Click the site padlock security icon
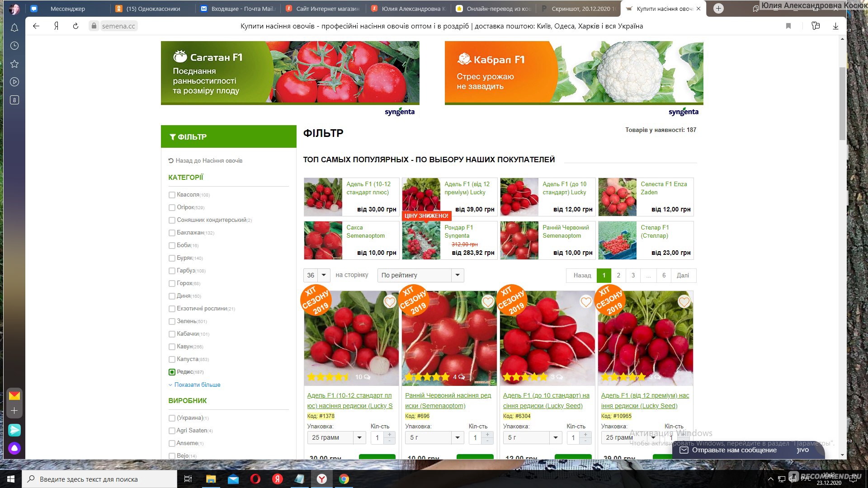The height and width of the screenshot is (488, 868). (94, 26)
